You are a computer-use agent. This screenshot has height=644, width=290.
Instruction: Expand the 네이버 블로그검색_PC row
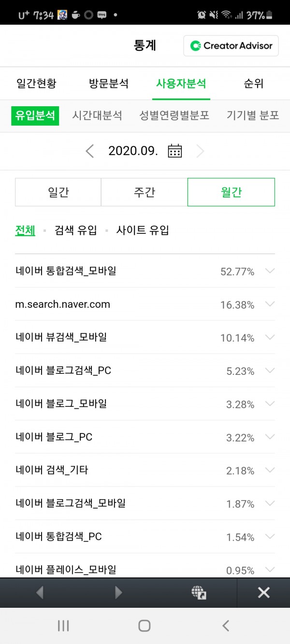tap(270, 371)
